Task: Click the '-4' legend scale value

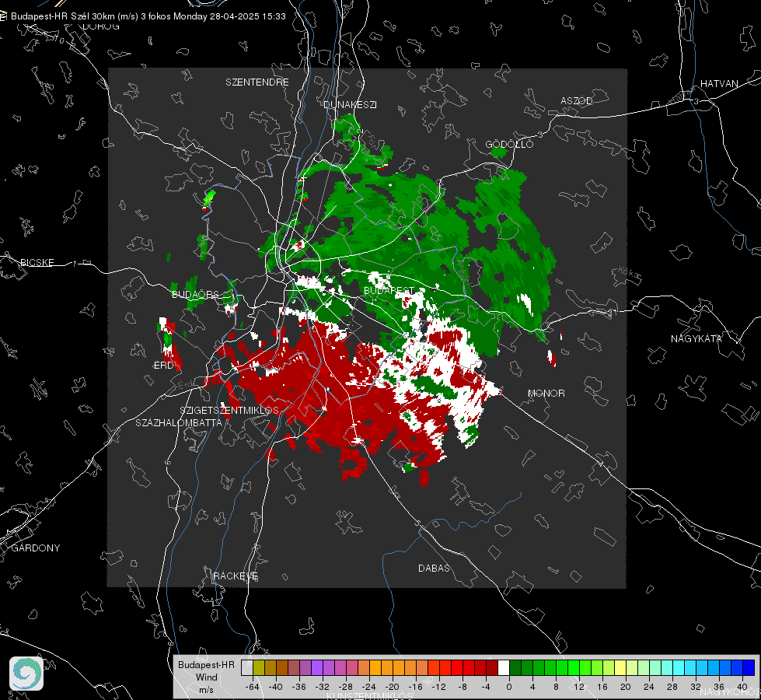Action: click(x=486, y=687)
